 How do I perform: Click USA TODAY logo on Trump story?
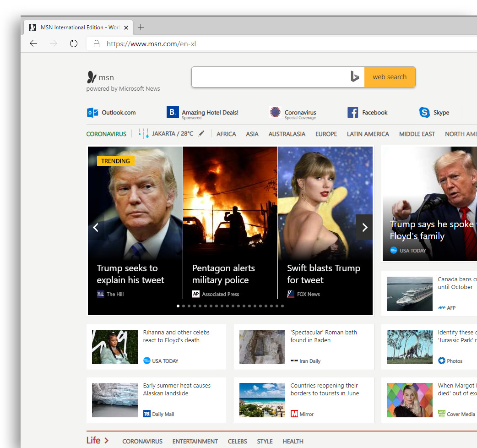point(394,250)
